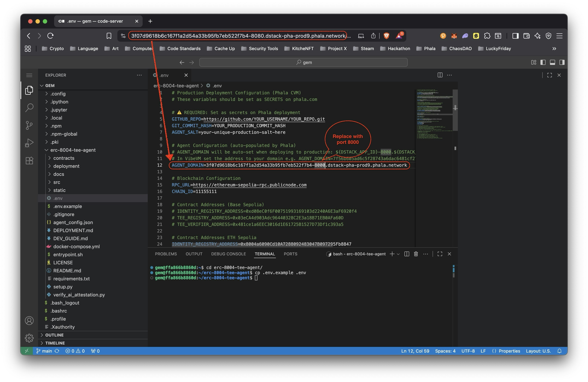Open the Brave Shields lion icon

pos(386,36)
